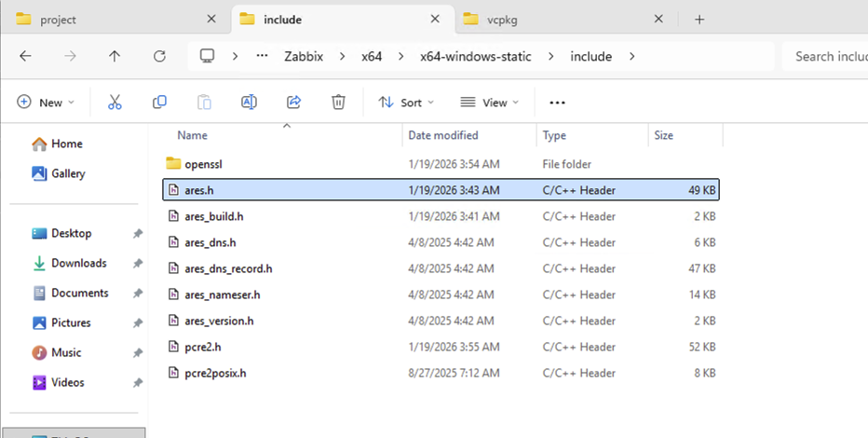The image size is (868, 438).
Task: Open the openssl folder
Action: pyautogui.click(x=203, y=164)
